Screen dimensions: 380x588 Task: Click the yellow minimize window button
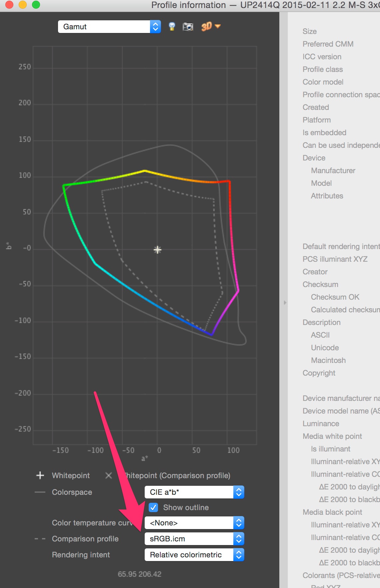[23, 5]
